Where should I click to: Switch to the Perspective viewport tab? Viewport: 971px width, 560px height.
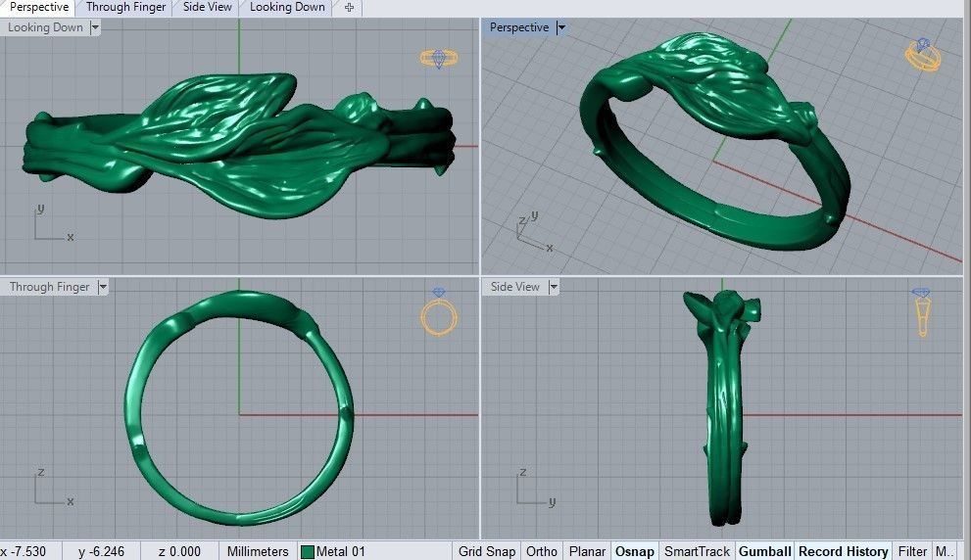(x=38, y=8)
